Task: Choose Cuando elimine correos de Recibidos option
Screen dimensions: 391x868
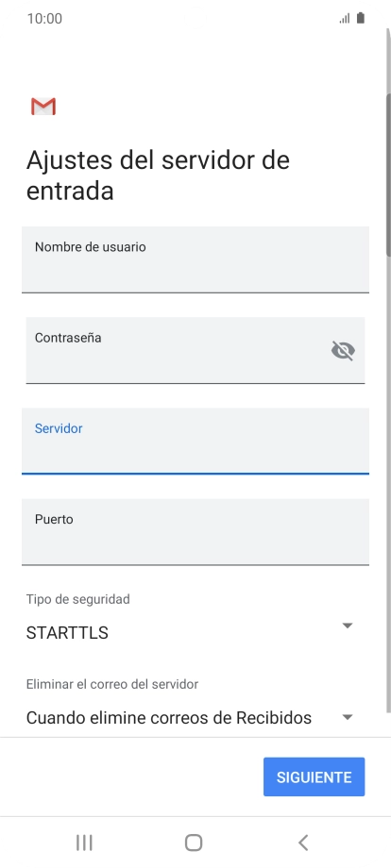Action: click(169, 718)
